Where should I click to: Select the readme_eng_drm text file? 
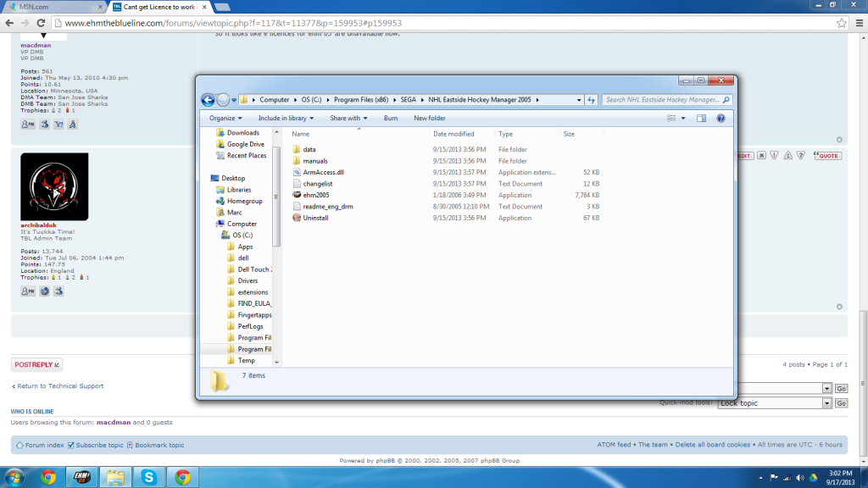(328, 207)
